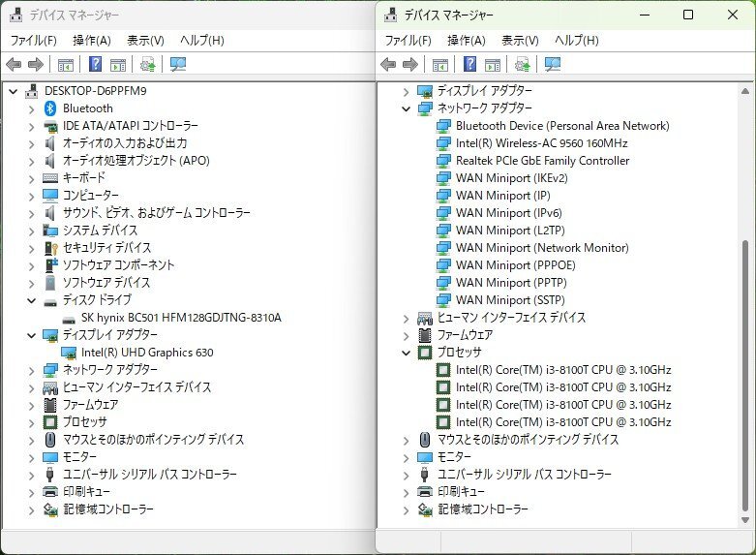The height and width of the screenshot is (555, 756).
Task: Expand モニター category in right window
Action: 406,457
